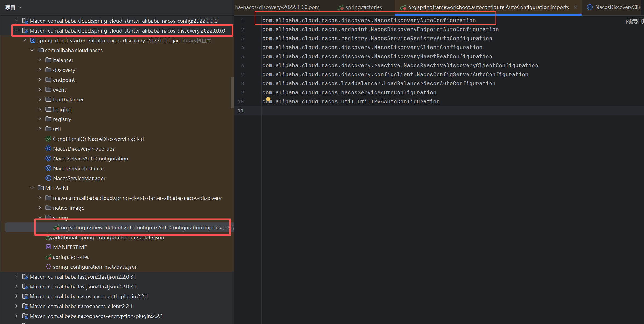Image resolution: width=644 pixels, height=324 pixels.
Task: Collapse the nacos-discovery Maven library node
Action: coord(16,30)
